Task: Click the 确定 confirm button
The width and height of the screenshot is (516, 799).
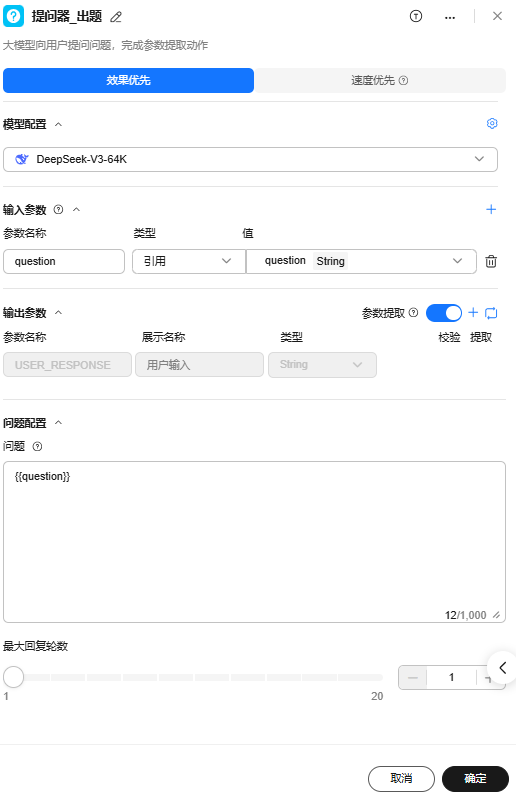Action: (475, 779)
